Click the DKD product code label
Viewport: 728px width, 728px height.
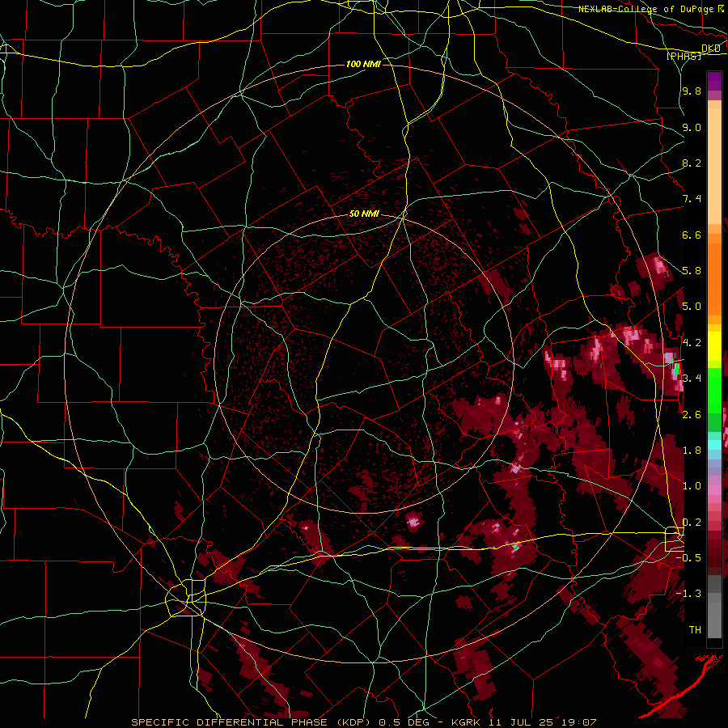point(711,49)
